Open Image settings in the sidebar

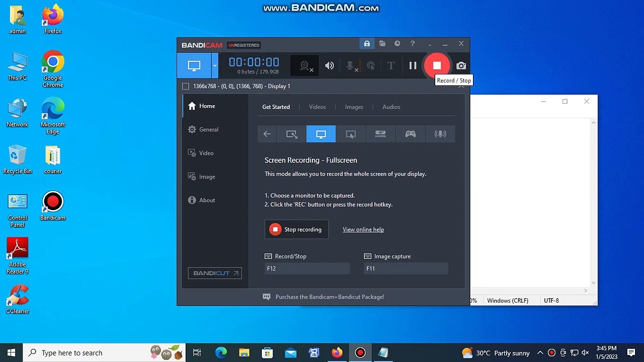pyautogui.click(x=215, y=177)
